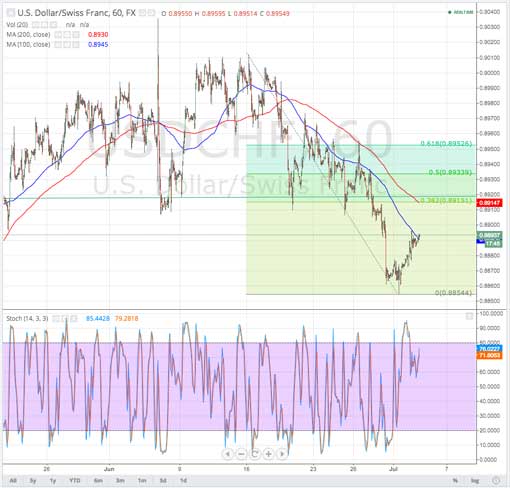
Task: Click the blue 76.0227 Stoch value label
Action: [x=489, y=349]
